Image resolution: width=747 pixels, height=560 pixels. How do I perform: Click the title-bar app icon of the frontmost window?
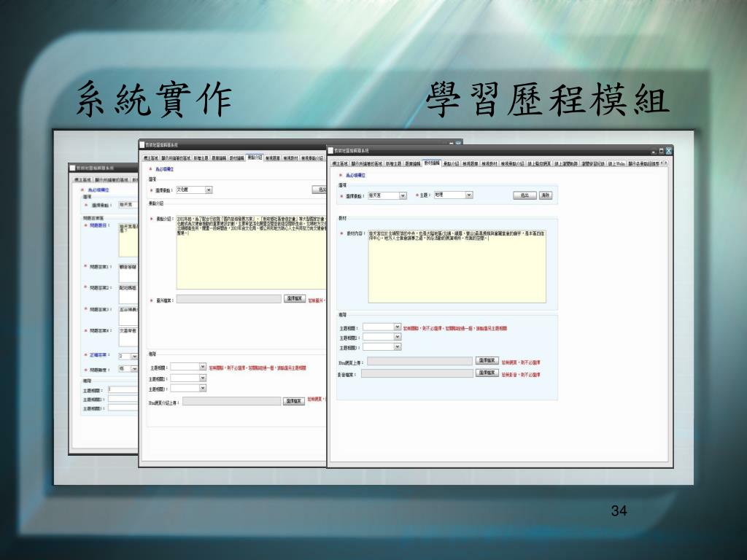(x=330, y=151)
